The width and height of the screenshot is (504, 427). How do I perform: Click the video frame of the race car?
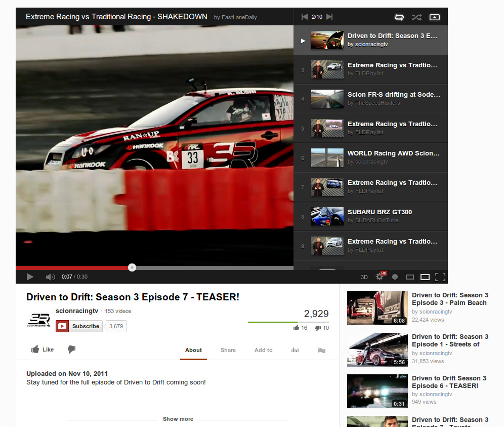[x=155, y=145]
